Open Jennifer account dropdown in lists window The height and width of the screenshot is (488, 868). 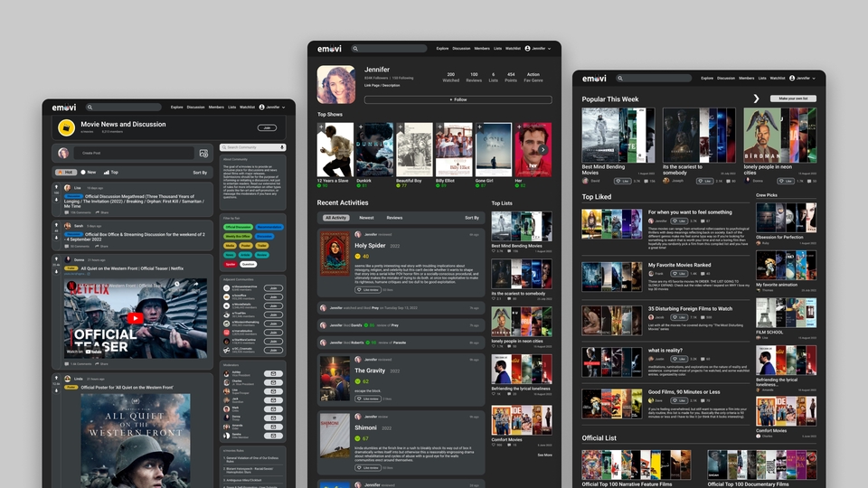click(803, 79)
